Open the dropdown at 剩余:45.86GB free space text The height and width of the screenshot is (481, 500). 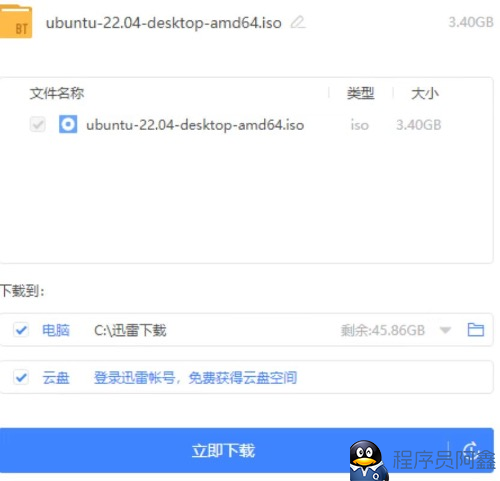(x=383, y=330)
